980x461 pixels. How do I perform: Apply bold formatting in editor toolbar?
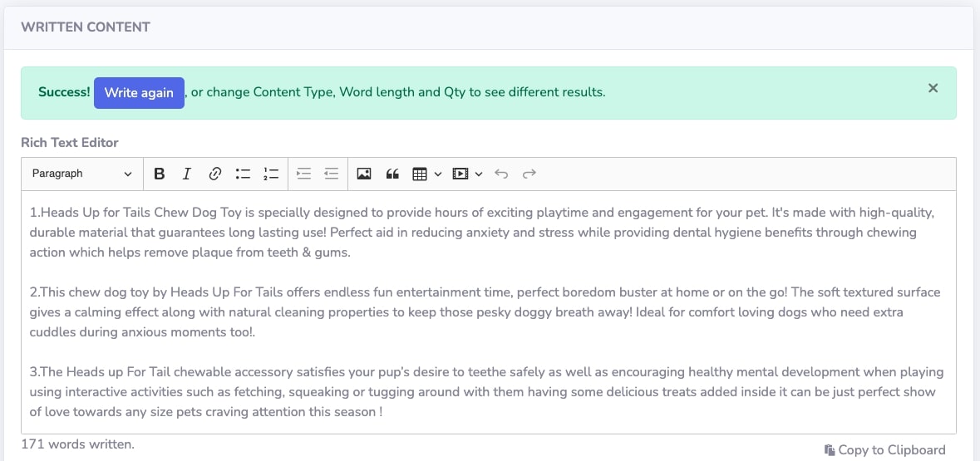159,174
